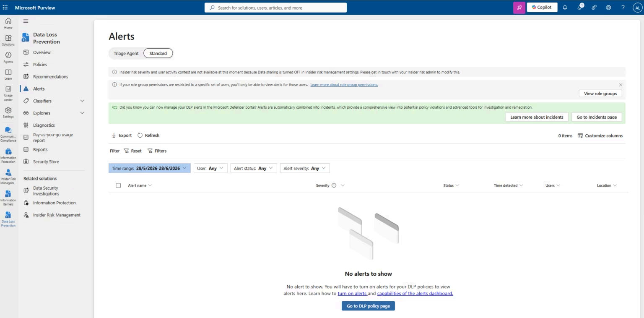Switch to the Triage Agent view

click(x=126, y=53)
